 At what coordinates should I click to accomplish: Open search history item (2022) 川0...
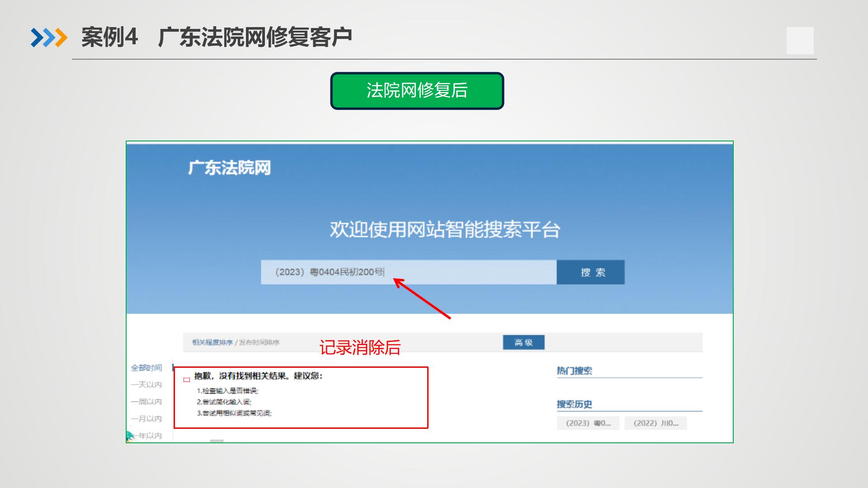656,423
